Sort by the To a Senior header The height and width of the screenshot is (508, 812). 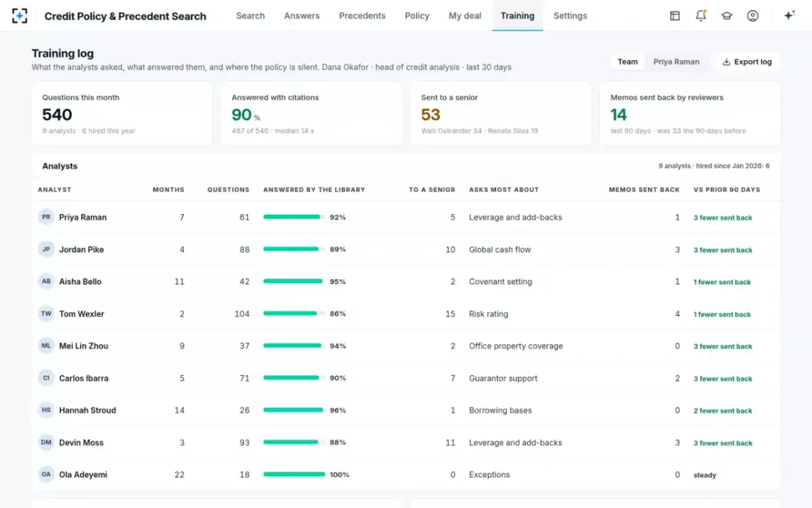(x=432, y=190)
